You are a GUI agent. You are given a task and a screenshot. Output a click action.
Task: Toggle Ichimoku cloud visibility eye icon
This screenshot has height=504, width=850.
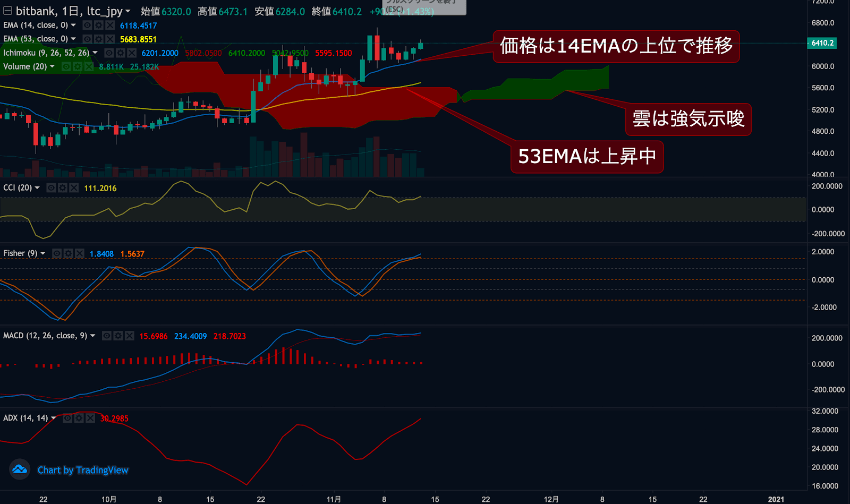click(x=109, y=53)
